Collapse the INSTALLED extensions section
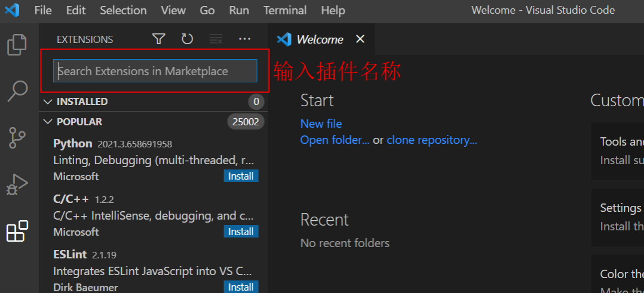The image size is (644, 293). 153,101
